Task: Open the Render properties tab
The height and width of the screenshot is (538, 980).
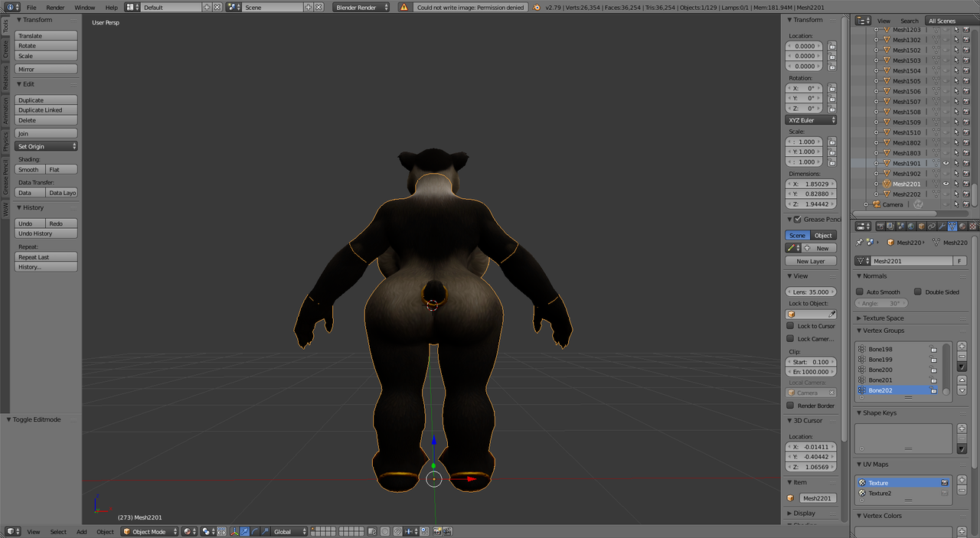Action: pyautogui.click(x=880, y=226)
